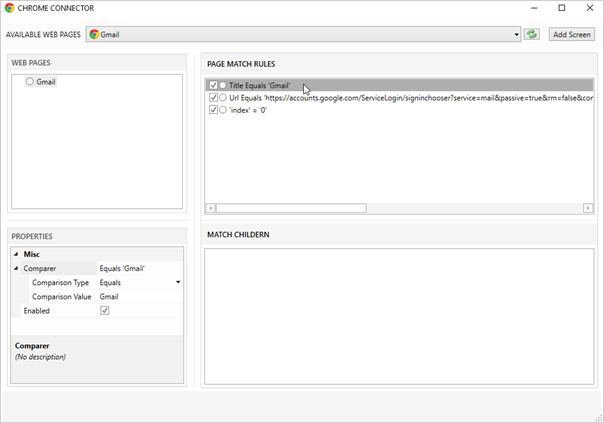Viewport: 604px width, 423px height.
Task: Collapse the Comparer property group
Action: pyautogui.click(x=16, y=268)
